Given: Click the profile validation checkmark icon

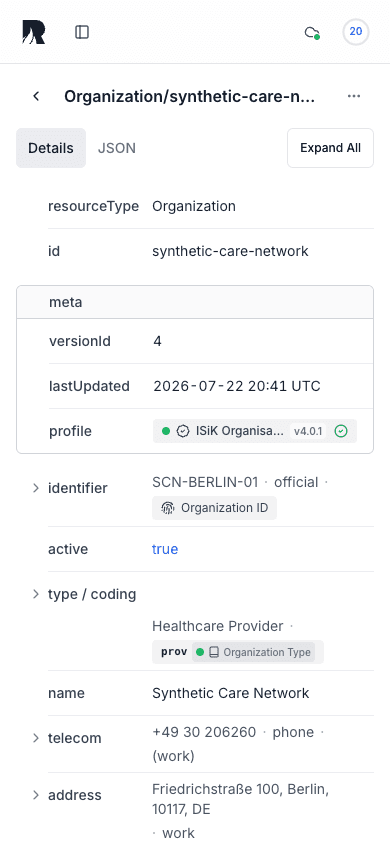Looking at the screenshot, I should 341,431.
